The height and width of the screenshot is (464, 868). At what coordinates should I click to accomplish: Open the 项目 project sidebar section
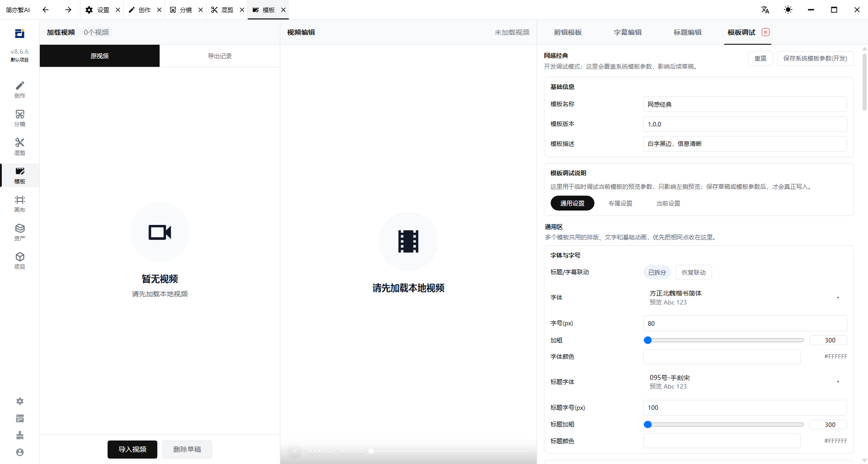(x=19, y=261)
